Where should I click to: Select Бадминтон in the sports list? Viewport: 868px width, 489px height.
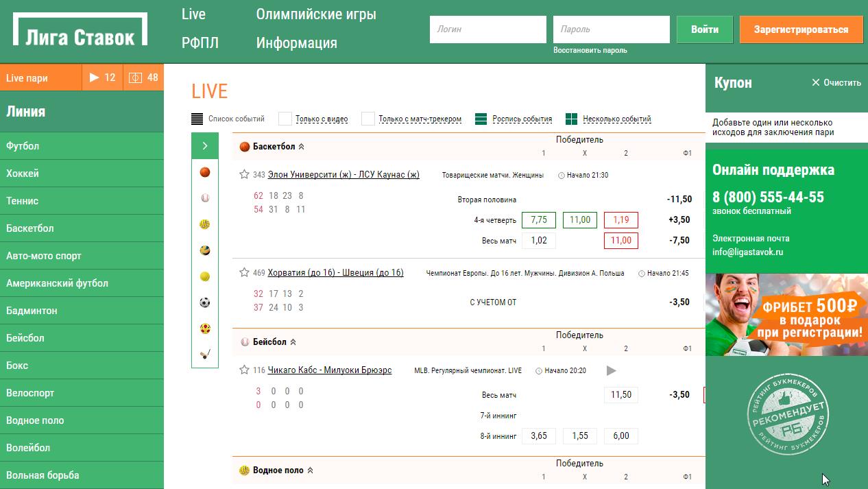tap(82, 311)
